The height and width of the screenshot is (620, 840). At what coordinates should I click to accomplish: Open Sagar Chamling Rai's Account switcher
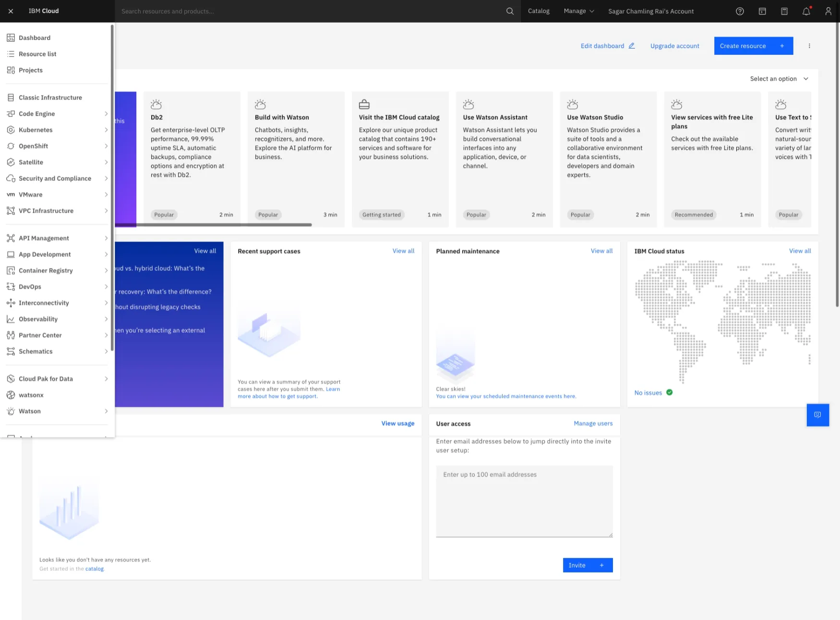click(x=651, y=11)
